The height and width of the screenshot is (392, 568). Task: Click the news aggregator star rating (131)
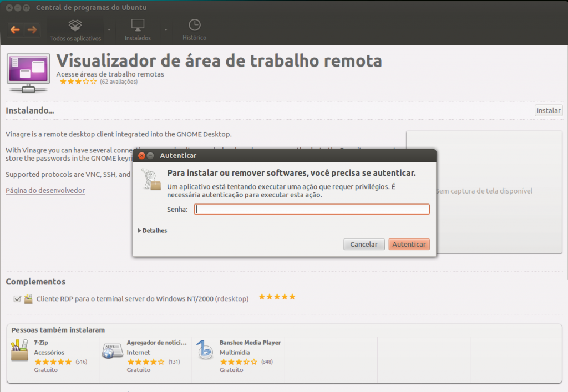(x=146, y=362)
